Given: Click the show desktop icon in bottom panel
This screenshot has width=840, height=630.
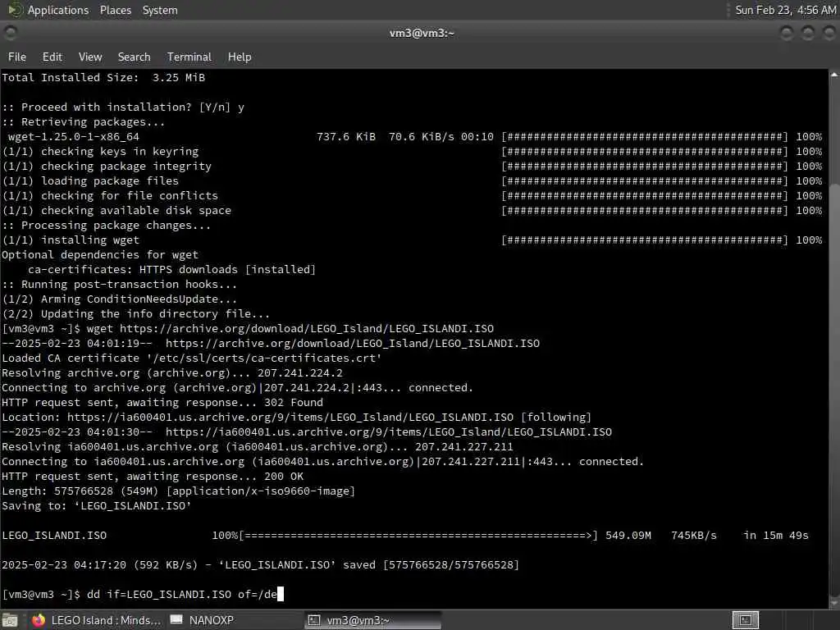Looking at the screenshot, I should (x=10, y=620).
